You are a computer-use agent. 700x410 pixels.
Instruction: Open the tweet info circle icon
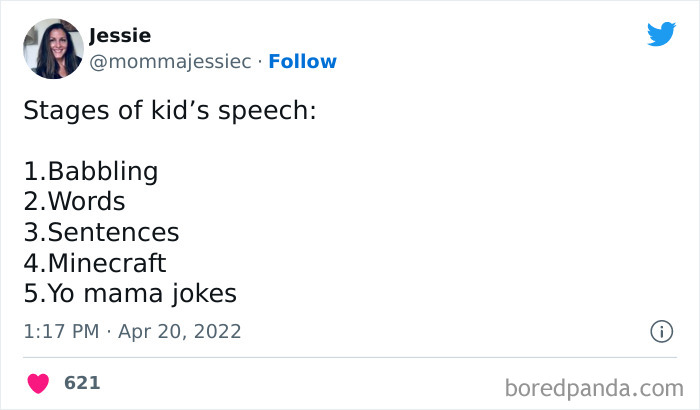[x=661, y=331]
